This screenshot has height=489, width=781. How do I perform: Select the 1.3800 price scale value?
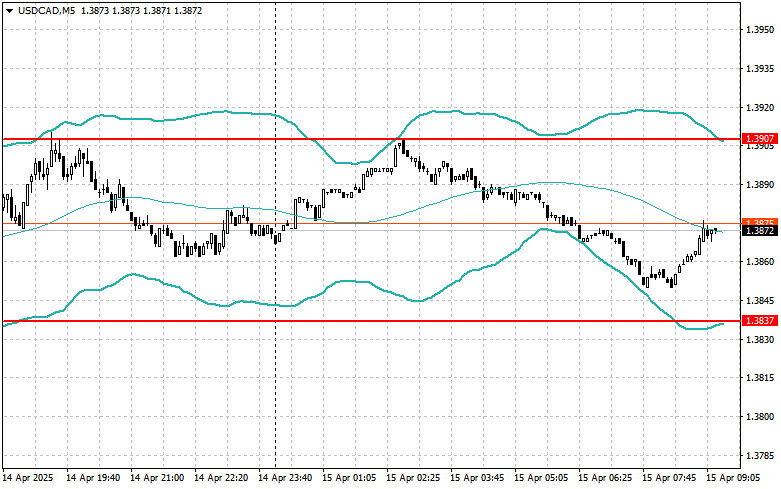pyautogui.click(x=760, y=417)
